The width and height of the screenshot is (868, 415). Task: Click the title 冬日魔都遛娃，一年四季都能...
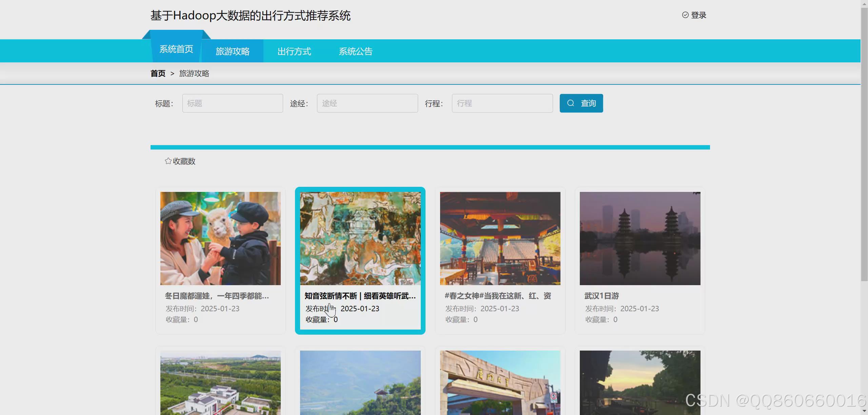click(217, 296)
